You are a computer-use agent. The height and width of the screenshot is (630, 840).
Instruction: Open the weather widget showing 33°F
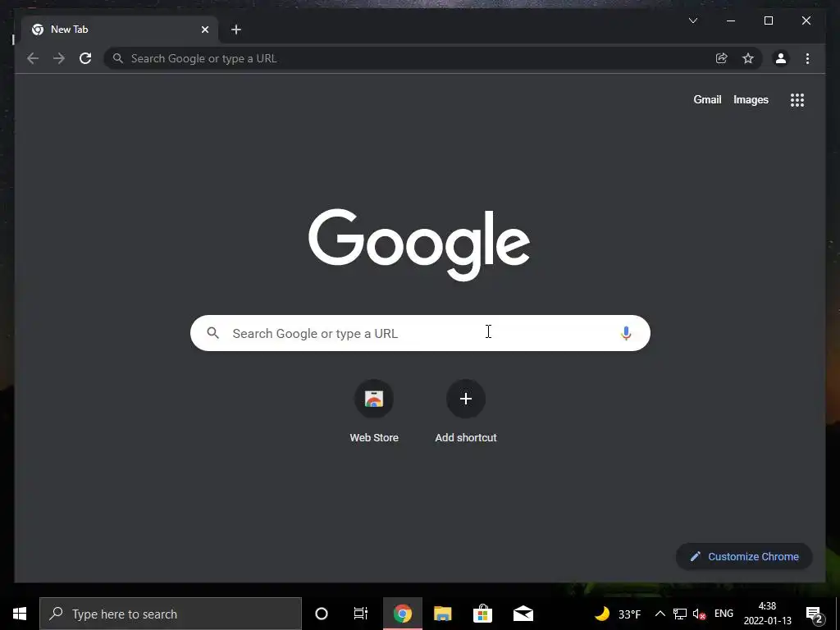coord(618,614)
